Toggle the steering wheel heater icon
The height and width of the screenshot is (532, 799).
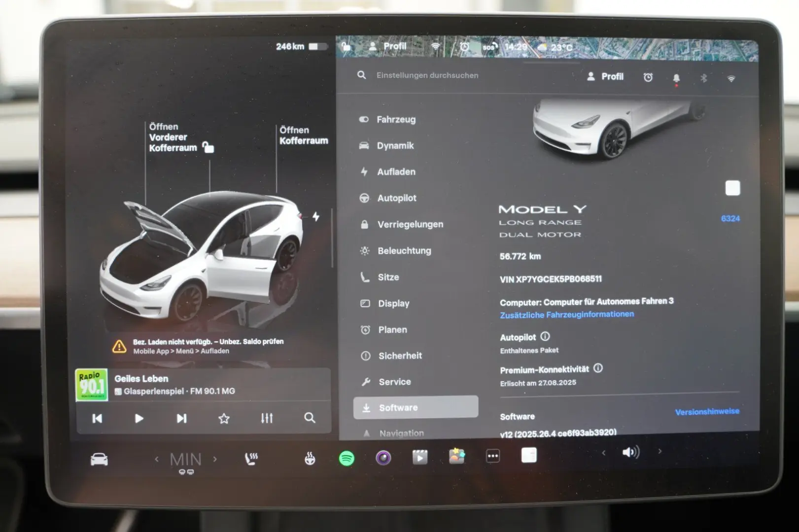click(x=310, y=459)
